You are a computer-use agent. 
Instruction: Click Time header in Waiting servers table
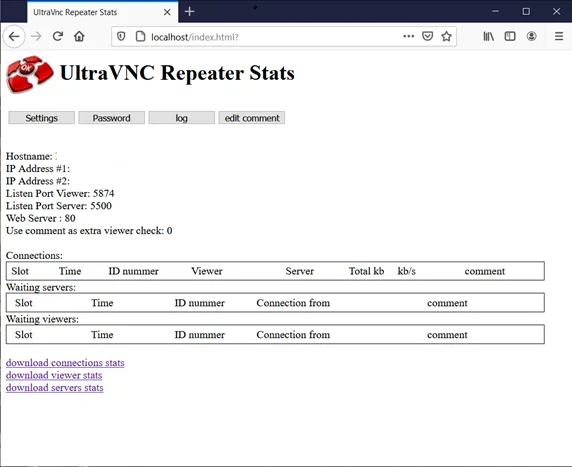coord(102,303)
